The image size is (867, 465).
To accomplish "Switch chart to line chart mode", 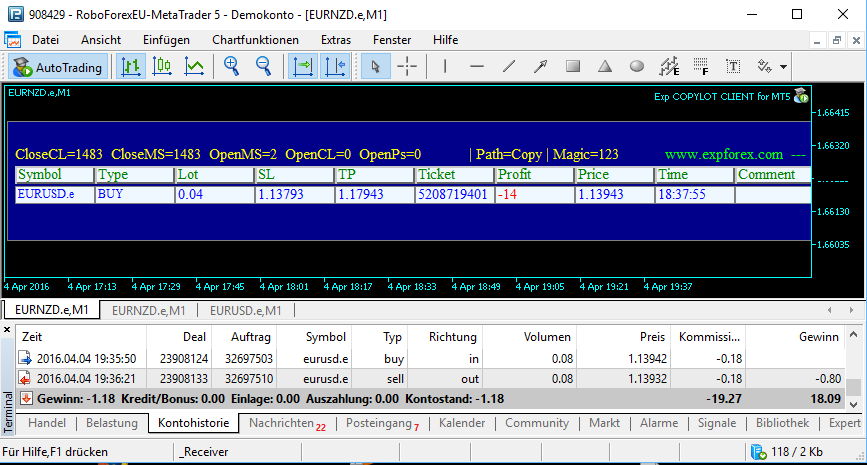I will tap(194, 67).
